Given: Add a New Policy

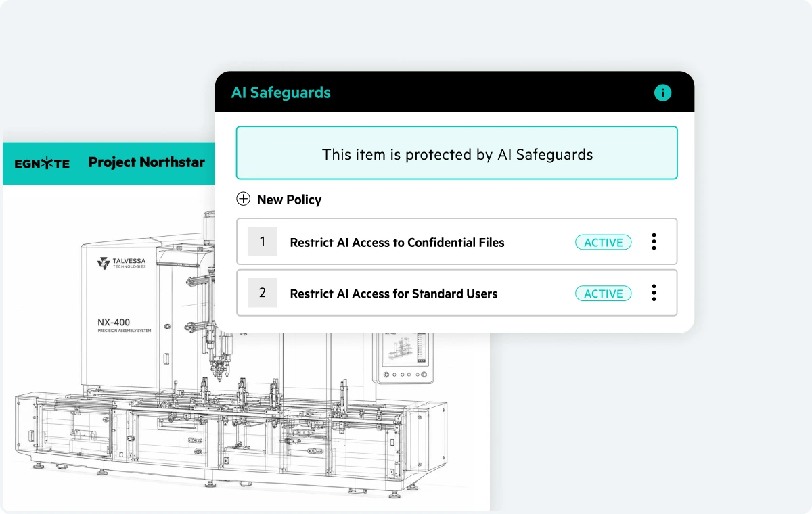Looking at the screenshot, I should coord(279,200).
